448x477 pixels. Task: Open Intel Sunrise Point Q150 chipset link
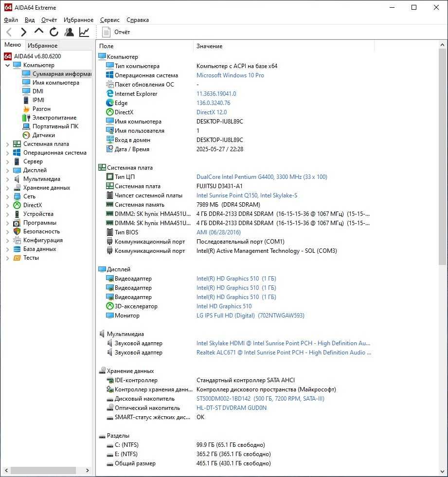tap(247, 195)
